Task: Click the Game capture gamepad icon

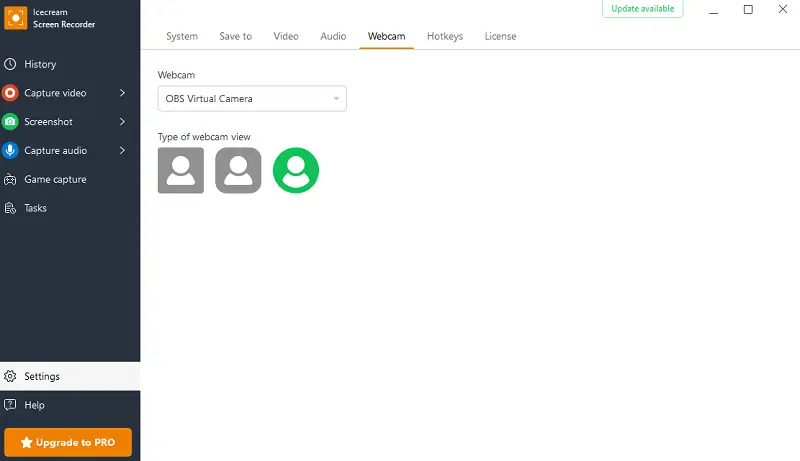Action: [x=11, y=180]
